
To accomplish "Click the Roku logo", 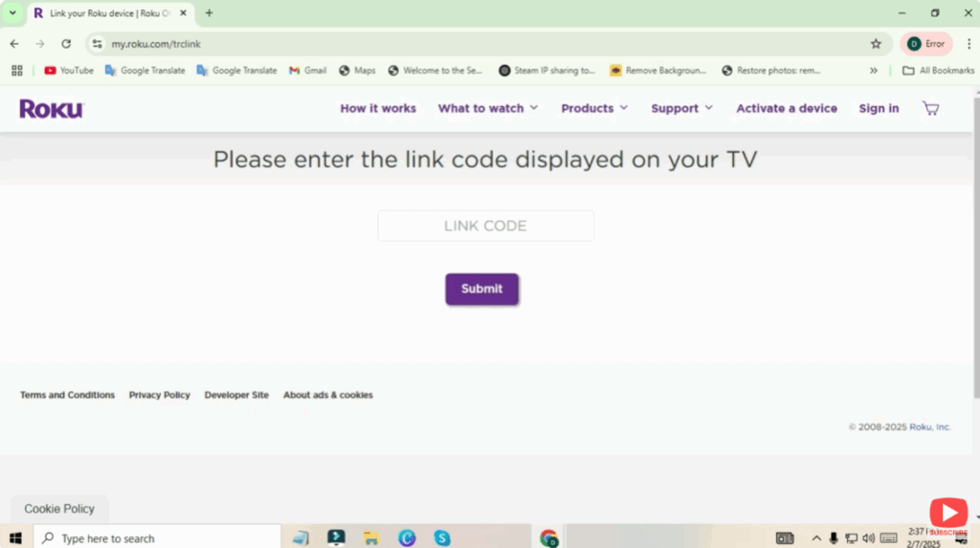I will click(52, 109).
